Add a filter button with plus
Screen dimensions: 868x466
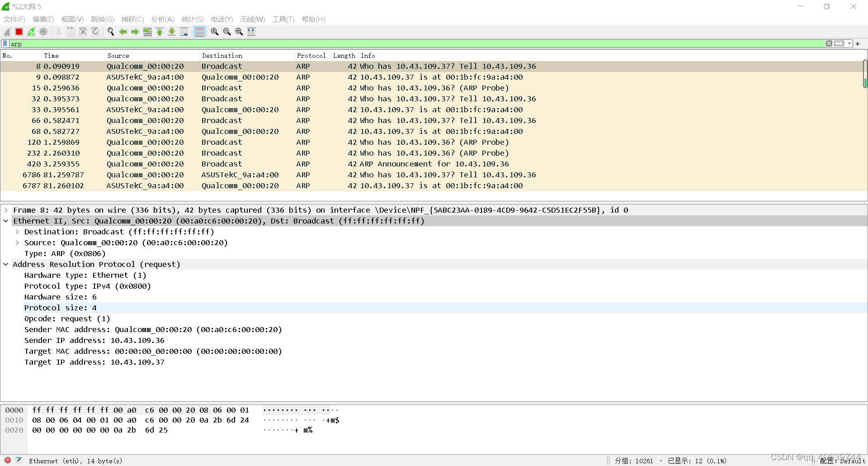[858, 44]
